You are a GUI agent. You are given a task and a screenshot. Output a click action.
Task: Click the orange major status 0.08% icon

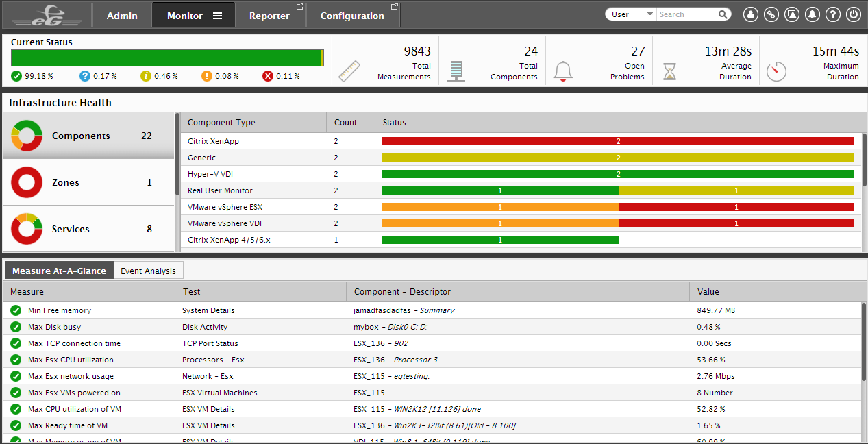tap(207, 76)
